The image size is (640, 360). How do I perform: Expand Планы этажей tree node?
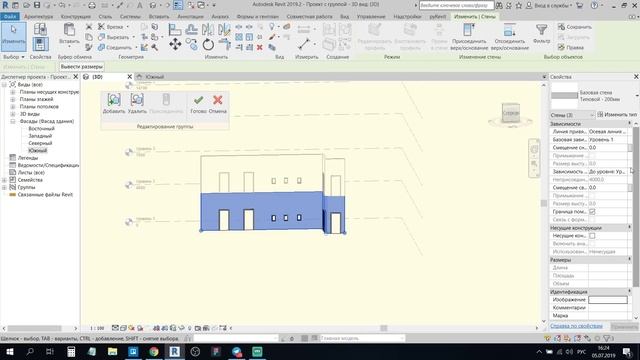[13, 99]
